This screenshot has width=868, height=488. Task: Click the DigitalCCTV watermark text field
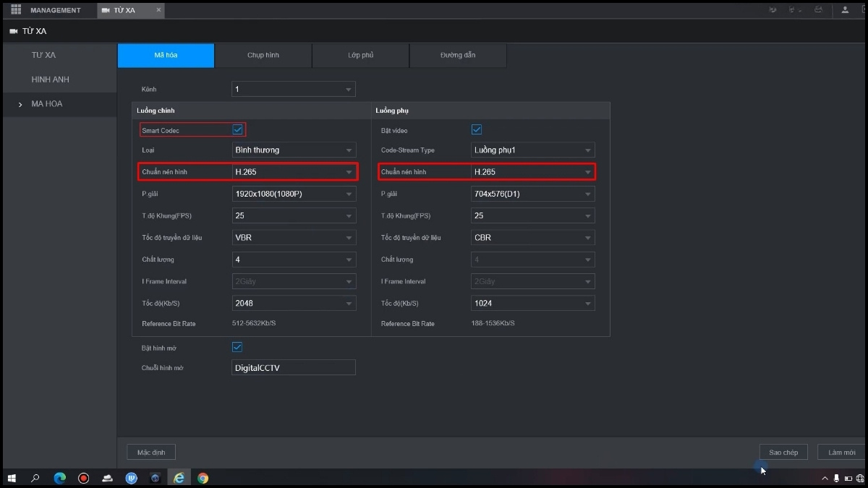[x=294, y=368]
